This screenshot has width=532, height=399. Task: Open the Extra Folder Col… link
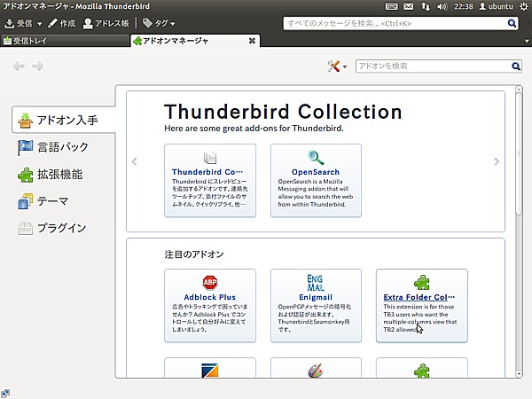[x=419, y=297]
